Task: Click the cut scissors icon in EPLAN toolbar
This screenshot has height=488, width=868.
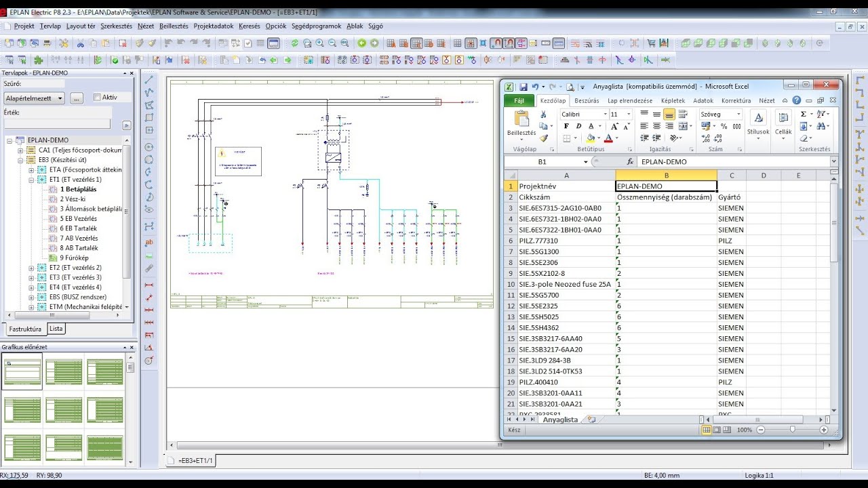Action: (x=80, y=43)
